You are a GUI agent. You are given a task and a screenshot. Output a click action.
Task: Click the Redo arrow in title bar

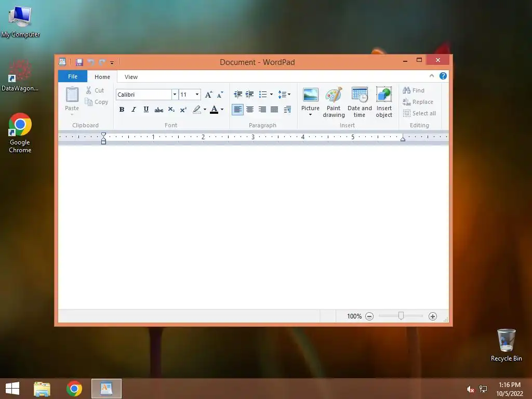102,62
